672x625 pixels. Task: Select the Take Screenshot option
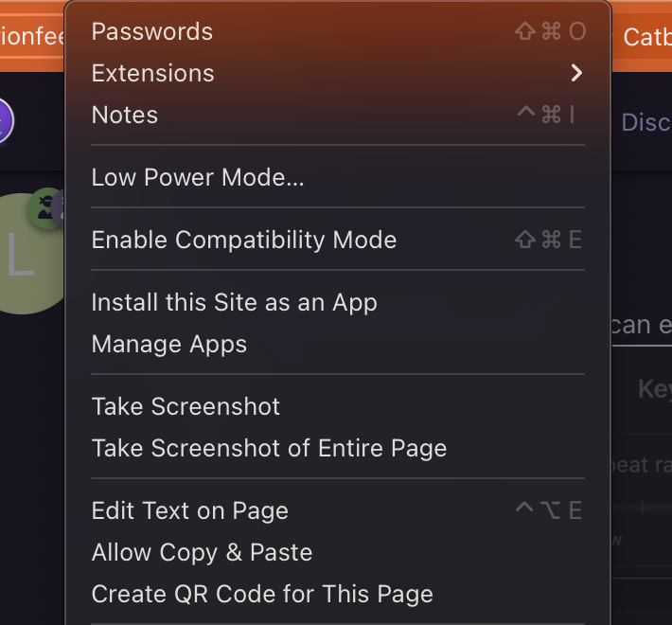pos(186,406)
